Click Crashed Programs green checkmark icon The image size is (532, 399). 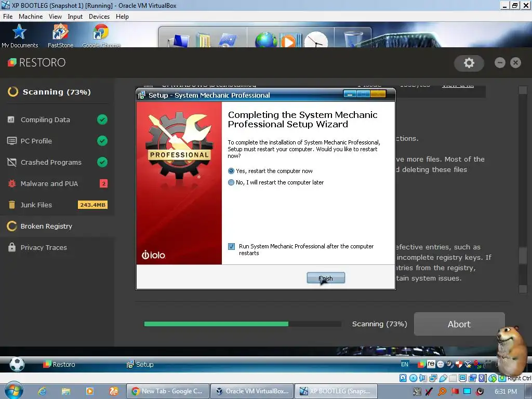pyautogui.click(x=102, y=162)
